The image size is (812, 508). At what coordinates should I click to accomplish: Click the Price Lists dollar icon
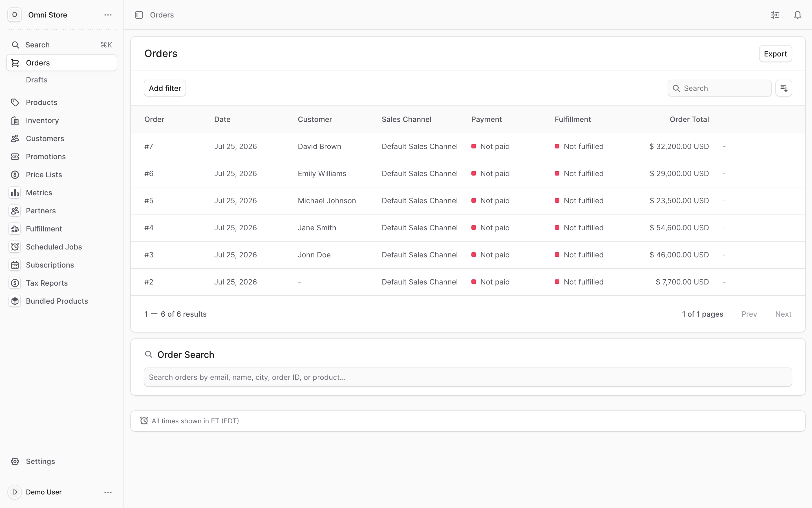15,175
